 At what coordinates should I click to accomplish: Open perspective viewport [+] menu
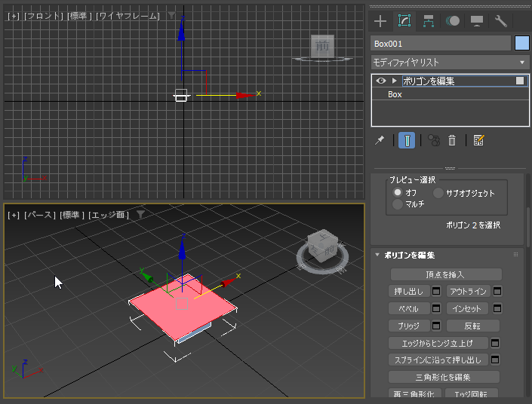tap(14, 215)
